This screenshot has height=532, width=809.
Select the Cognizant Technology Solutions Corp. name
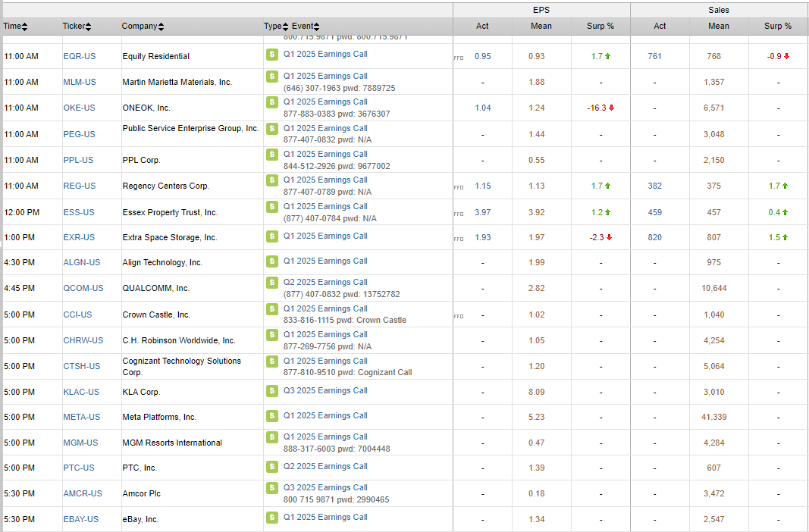[x=182, y=367]
